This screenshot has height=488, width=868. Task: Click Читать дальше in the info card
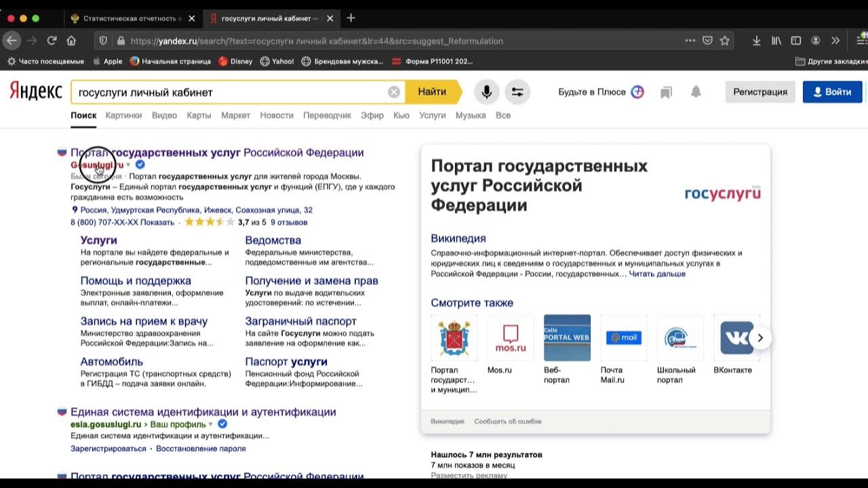[x=657, y=274]
